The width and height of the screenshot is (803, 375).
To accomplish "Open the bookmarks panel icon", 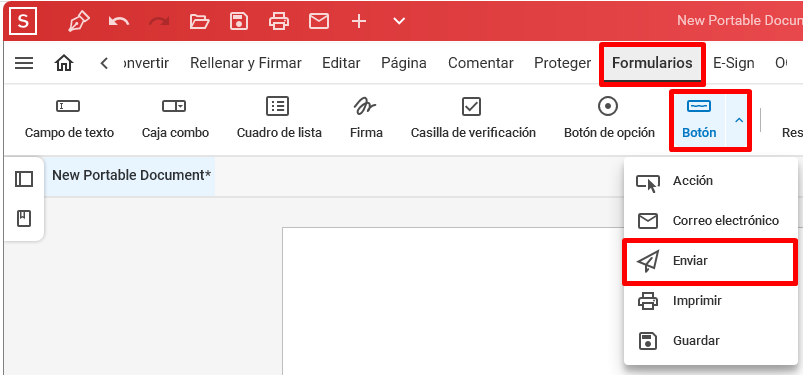I will [x=24, y=219].
